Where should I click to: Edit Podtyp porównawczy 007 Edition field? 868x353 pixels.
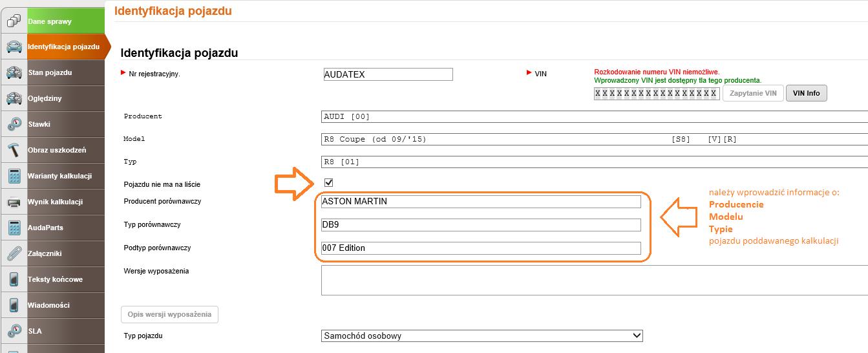(481, 248)
